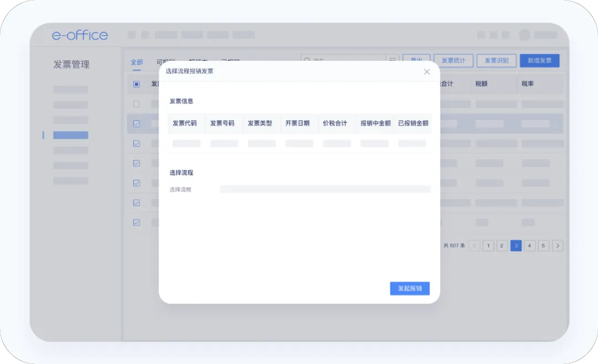The image size is (598, 364).
Task: Go to previous page with left arrow
Action: 475,246
